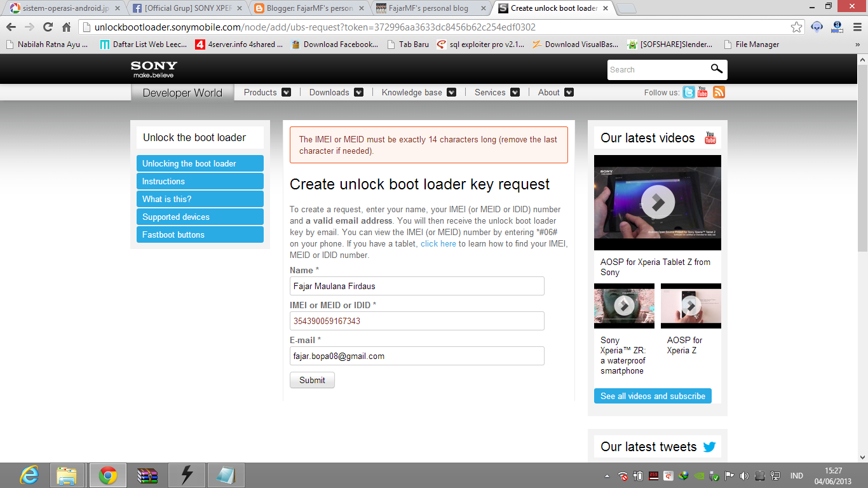Open the Developer World tab

[x=182, y=93]
